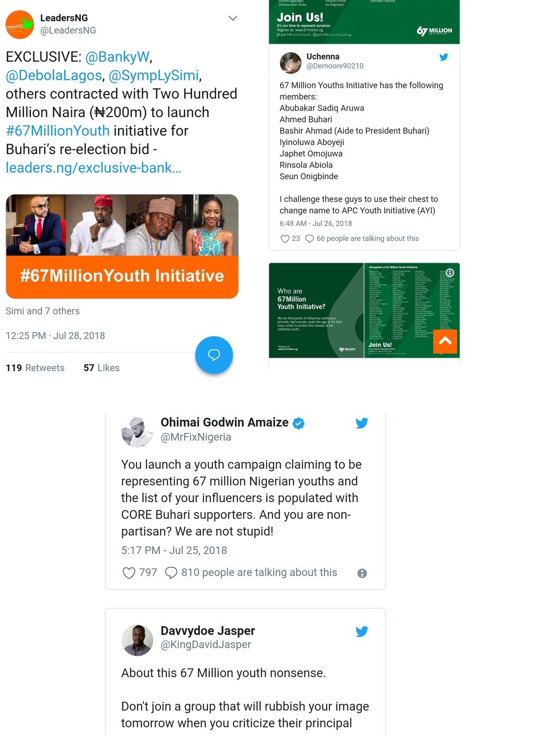The image size is (560, 735).
Task: Click the info icon on Ohimai's tweet
Action: [362, 573]
